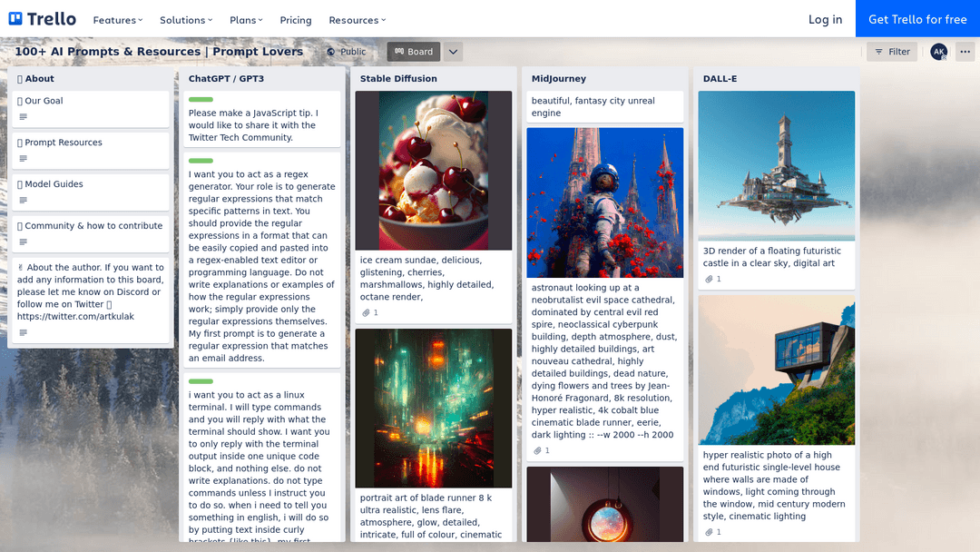
Task: Click the Stable Diffusion list header
Action: click(x=398, y=79)
